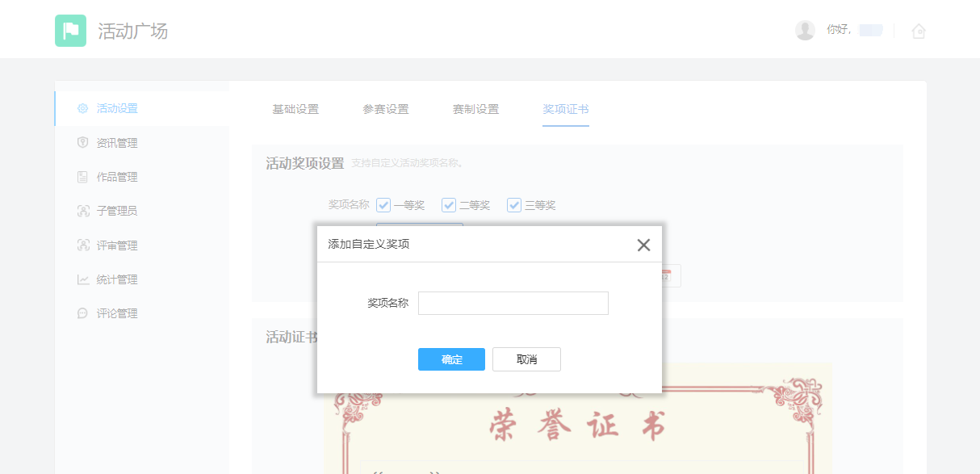The image size is (980, 474).
Task: Close the 添加自定义奖项 dialog with X
Action: coord(643,245)
